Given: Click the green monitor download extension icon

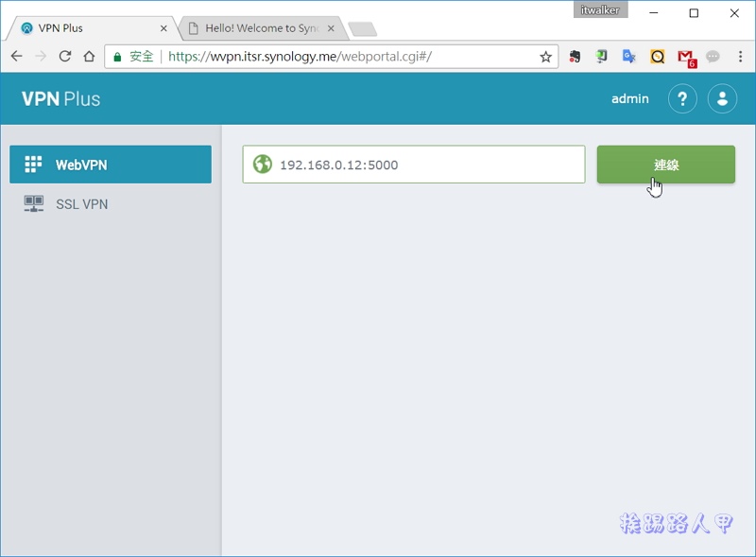Looking at the screenshot, I should [x=601, y=57].
